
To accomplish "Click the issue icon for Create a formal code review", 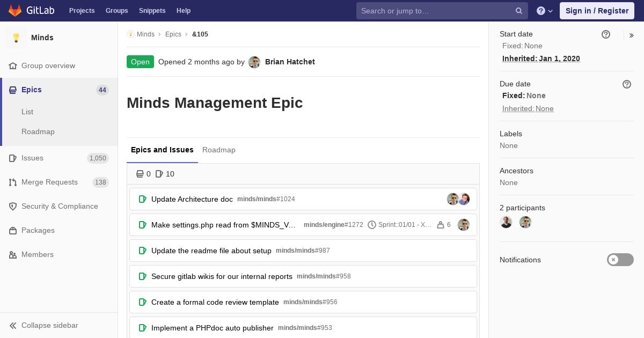I will click(143, 302).
